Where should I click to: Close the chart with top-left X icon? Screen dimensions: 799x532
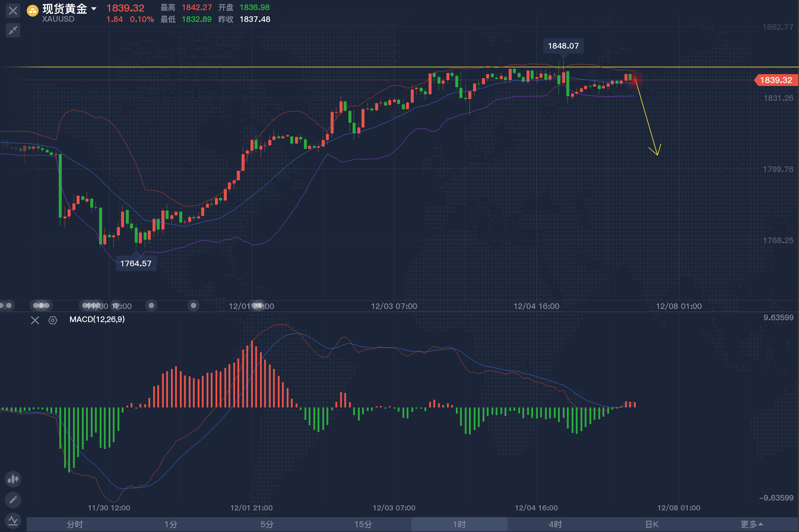point(13,10)
